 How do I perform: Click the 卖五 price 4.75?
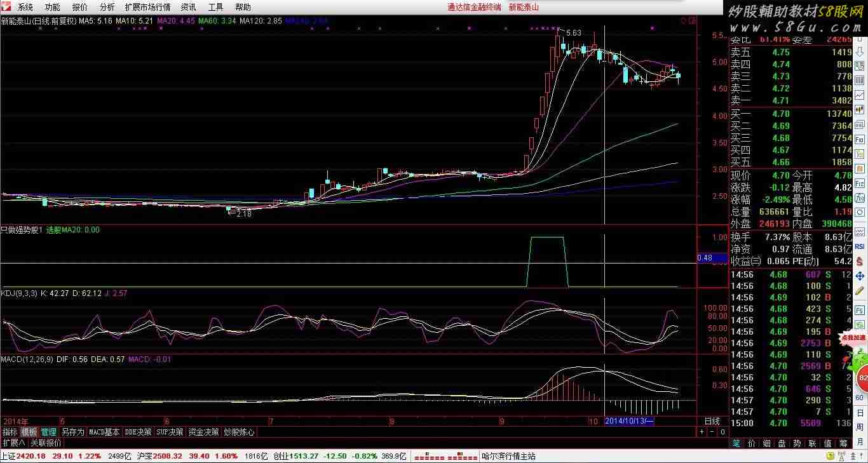780,52
